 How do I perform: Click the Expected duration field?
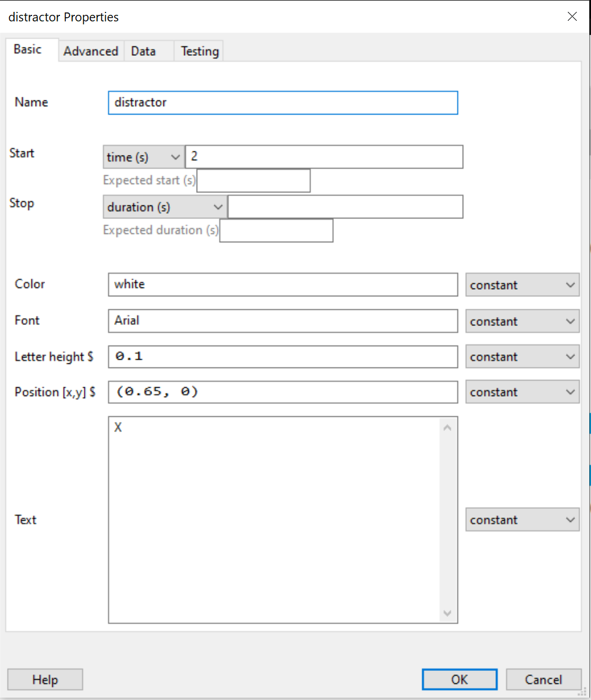pos(276,231)
